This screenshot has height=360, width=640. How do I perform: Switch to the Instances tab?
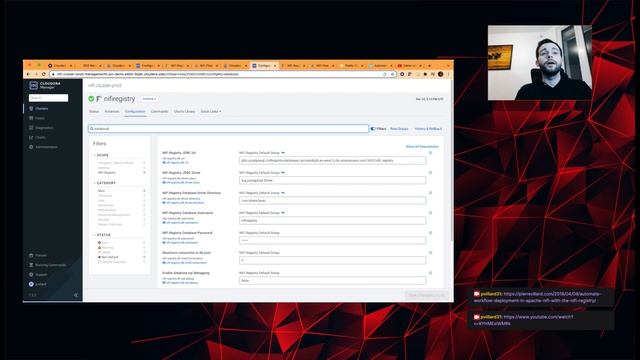[112, 111]
